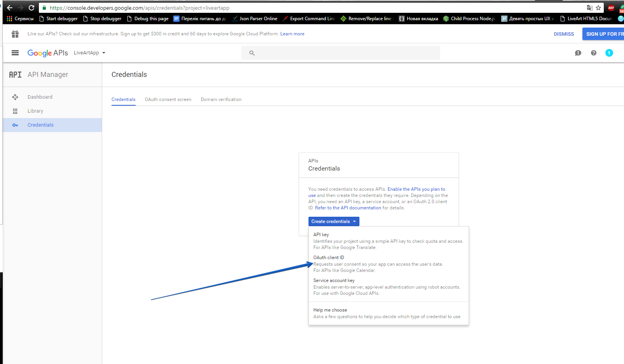This screenshot has height=364, width=624.
Task: Open the Adblock Plus extension icon
Action: 611,8
